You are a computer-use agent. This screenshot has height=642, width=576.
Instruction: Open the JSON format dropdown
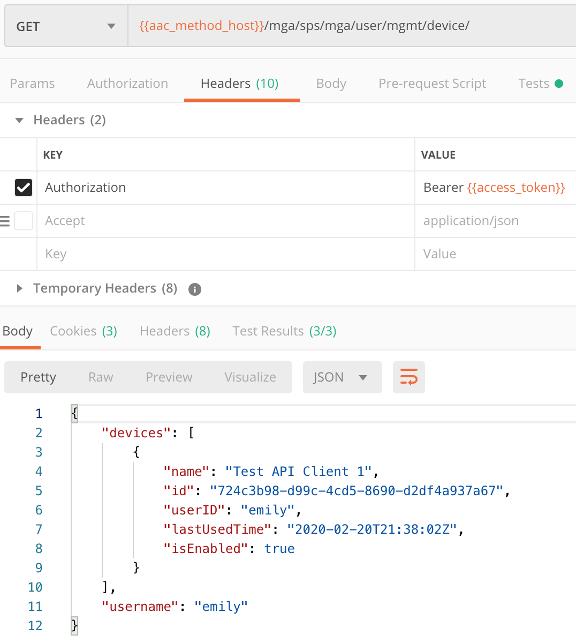(x=342, y=377)
